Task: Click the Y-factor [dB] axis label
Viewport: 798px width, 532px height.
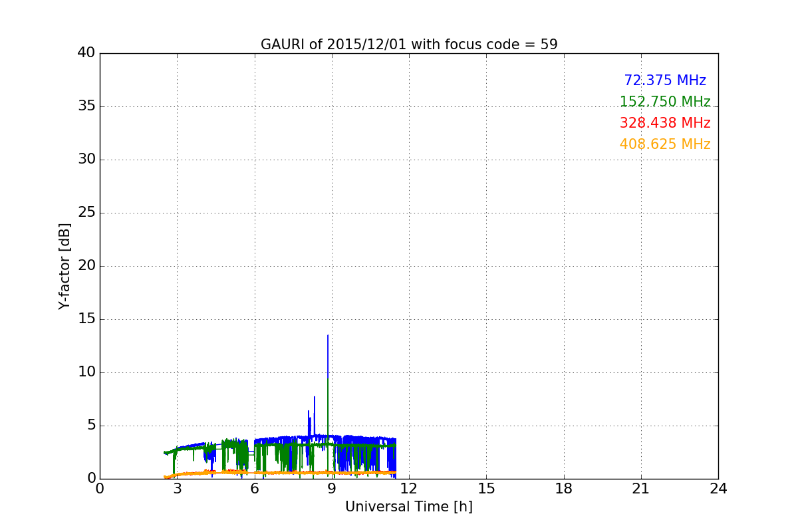Action: coord(65,266)
